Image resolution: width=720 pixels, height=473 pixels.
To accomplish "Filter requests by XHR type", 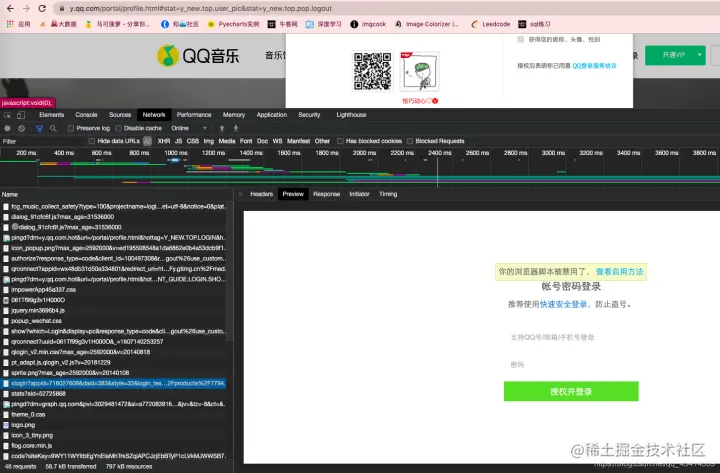I will click(x=164, y=141).
